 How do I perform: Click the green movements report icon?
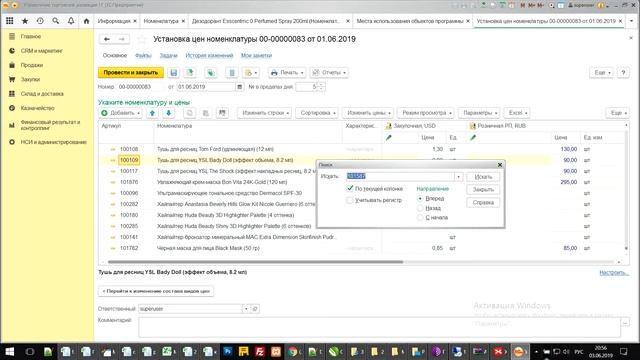[211, 73]
